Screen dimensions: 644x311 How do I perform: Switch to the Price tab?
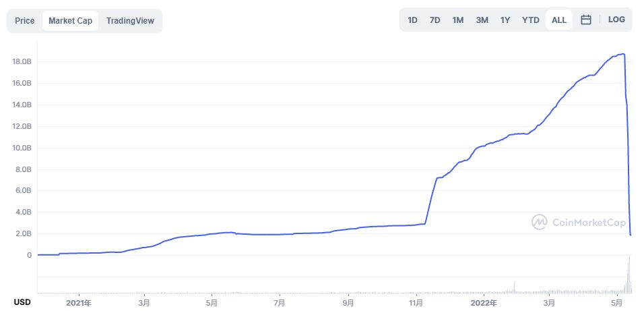tap(25, 21)
